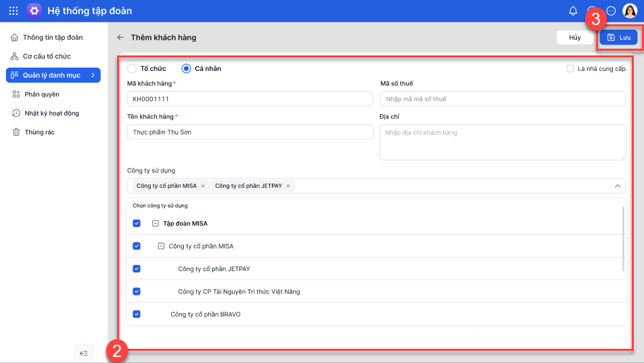
Task: Click the company list vertical scrollbar
Action: (x=623, y=239)
